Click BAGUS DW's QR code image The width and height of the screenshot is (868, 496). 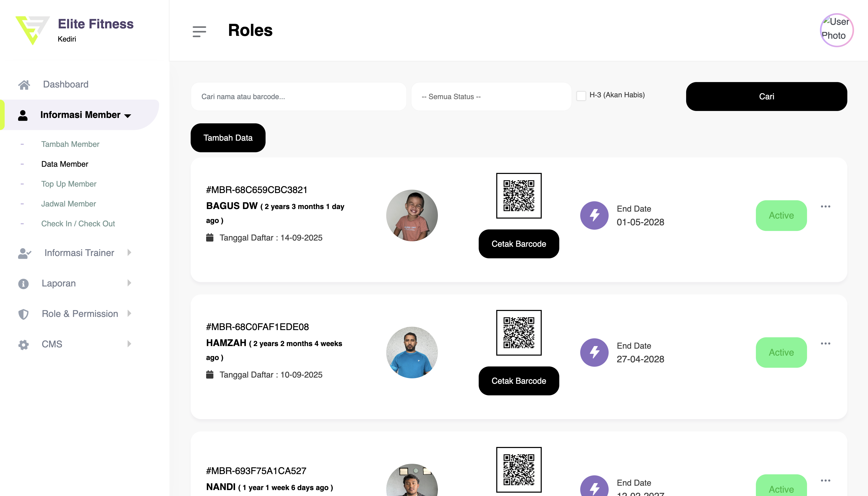point(518,196)
